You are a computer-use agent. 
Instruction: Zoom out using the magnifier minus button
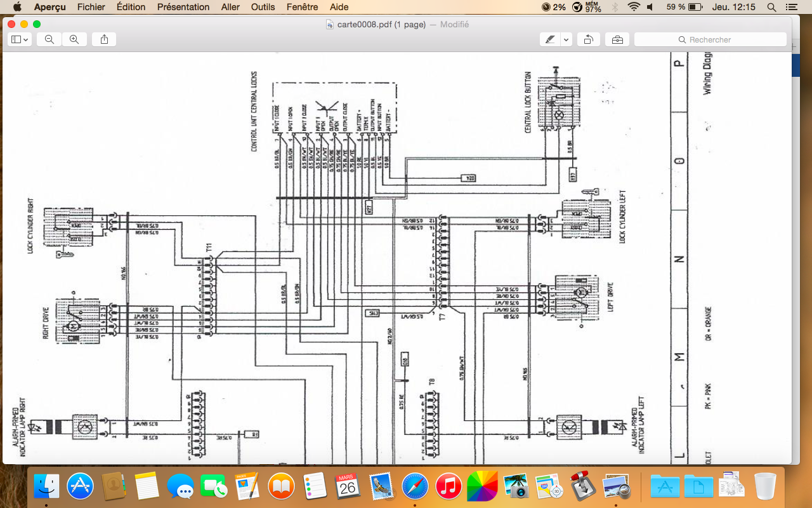(49, 39)
